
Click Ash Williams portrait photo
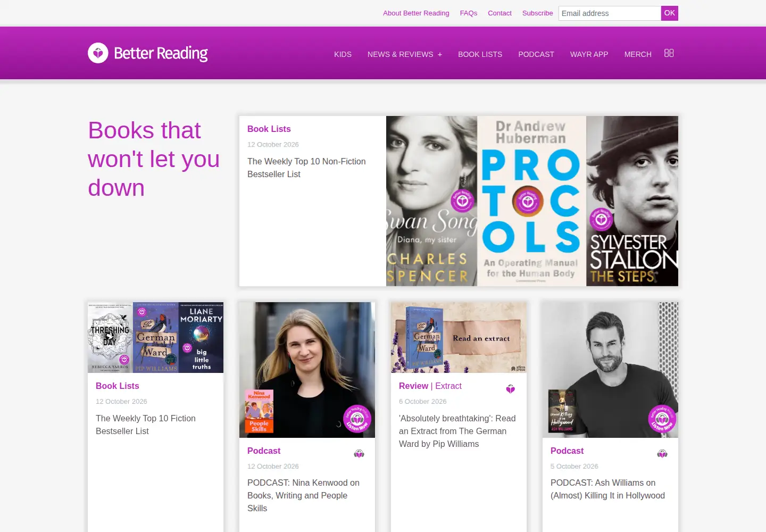point(610,370)
